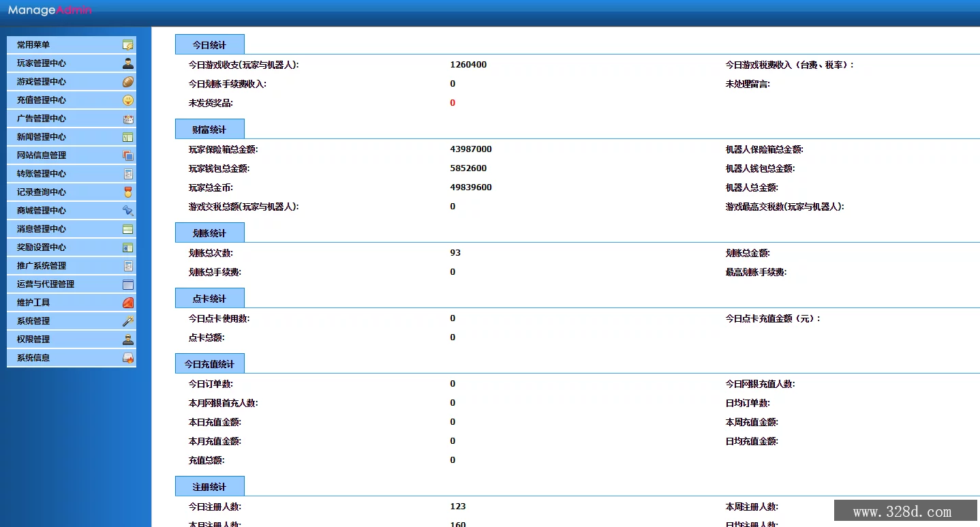This screenshot has height=527, width=980.
Task: Open the 消息管理中心 menu item
Action: 42,229
